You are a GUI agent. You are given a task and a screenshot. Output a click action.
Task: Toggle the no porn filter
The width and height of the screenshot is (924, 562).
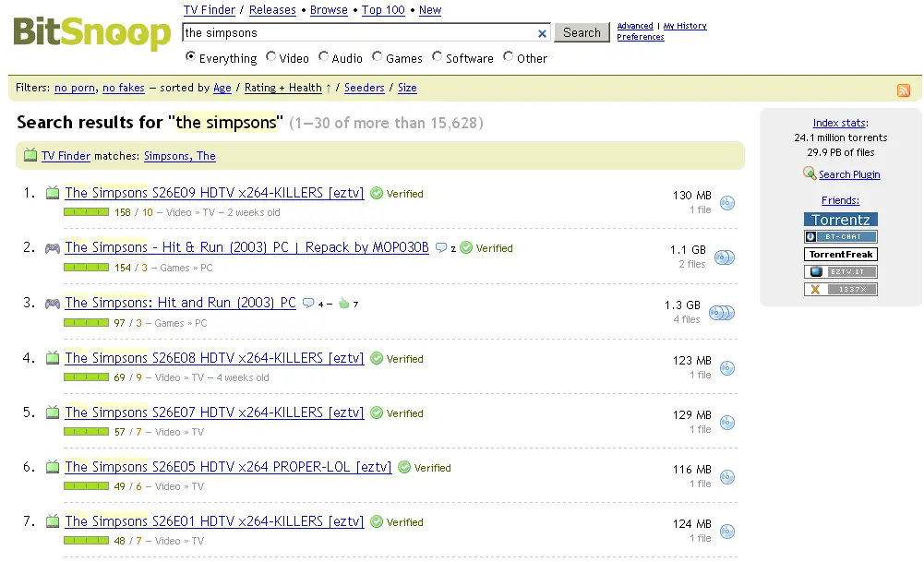75,88
